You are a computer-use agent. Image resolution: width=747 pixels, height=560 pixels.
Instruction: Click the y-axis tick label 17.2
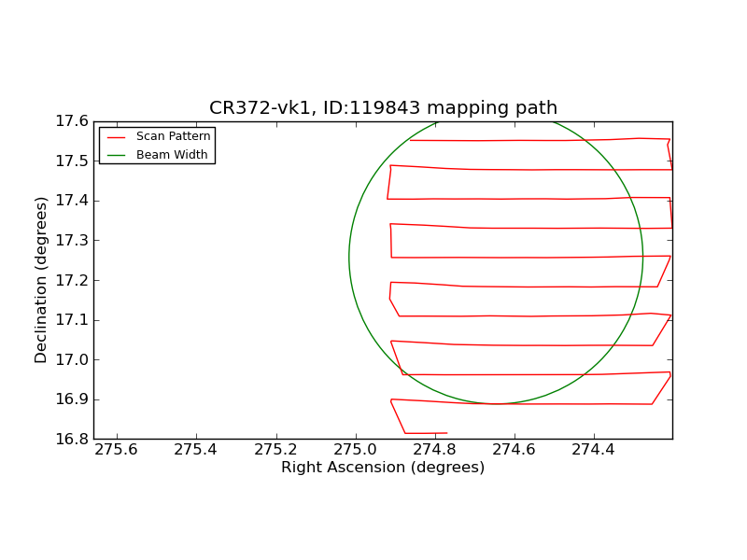(x=72, y=281)
